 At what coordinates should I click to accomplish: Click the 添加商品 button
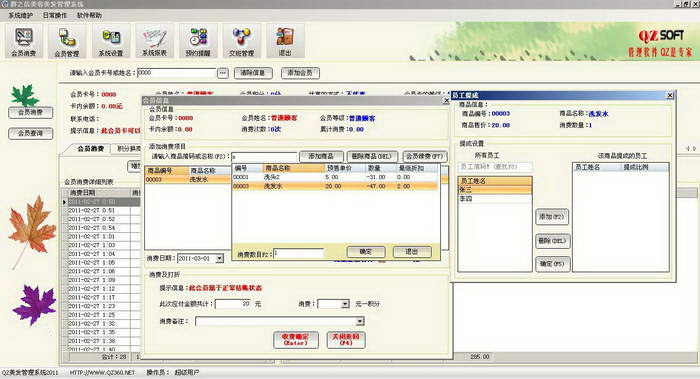click(x=321, y=156)
